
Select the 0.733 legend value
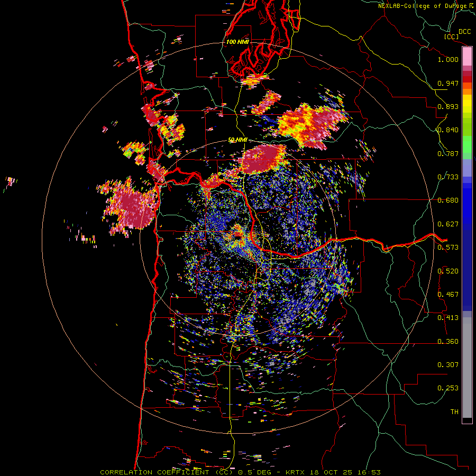(x=448, y=177)
